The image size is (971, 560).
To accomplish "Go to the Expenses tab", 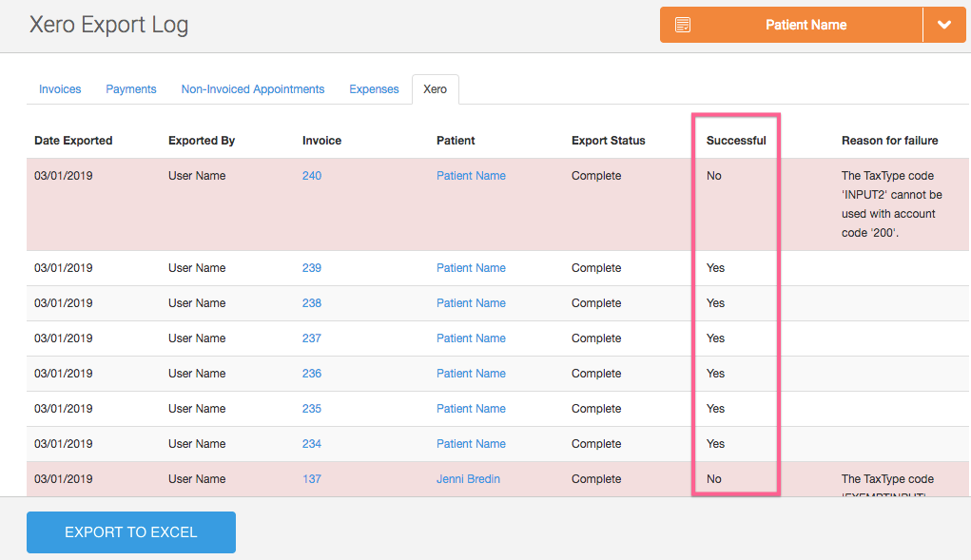I will tap(374, 89).
